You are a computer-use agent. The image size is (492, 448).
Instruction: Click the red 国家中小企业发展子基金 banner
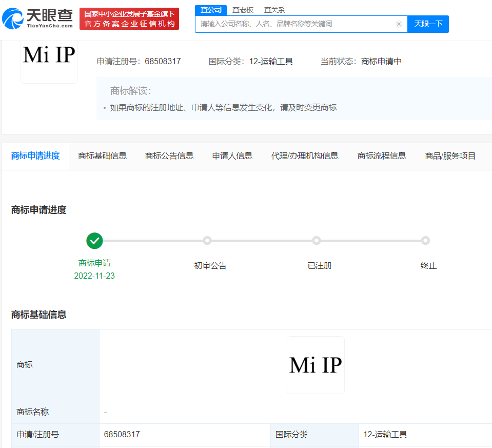click(x=129, y=17)
